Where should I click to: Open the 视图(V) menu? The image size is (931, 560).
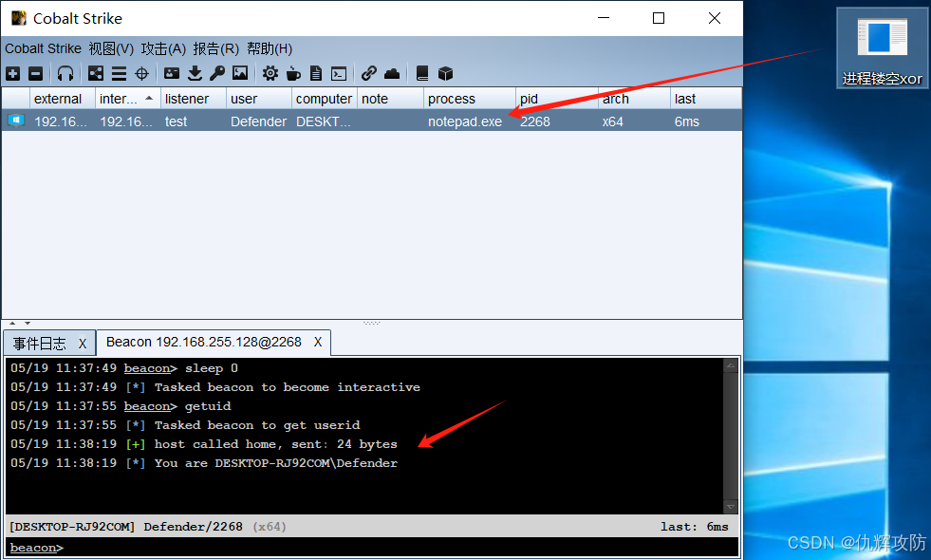(111, 48)
